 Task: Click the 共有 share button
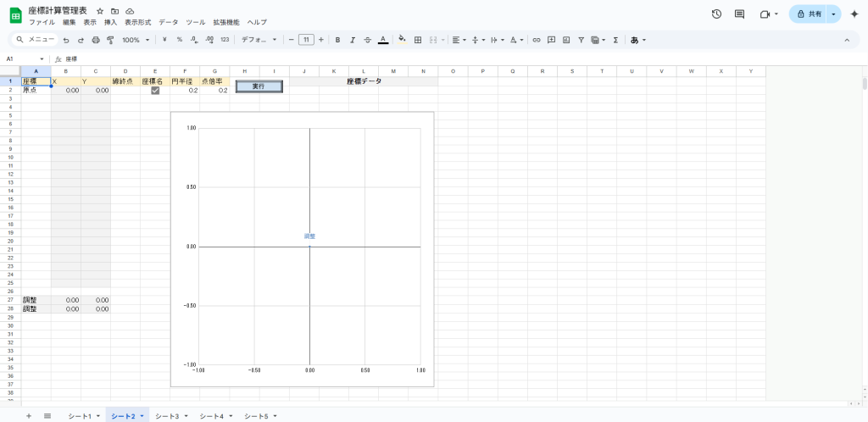pyautogui.click(x=808, y=14)
